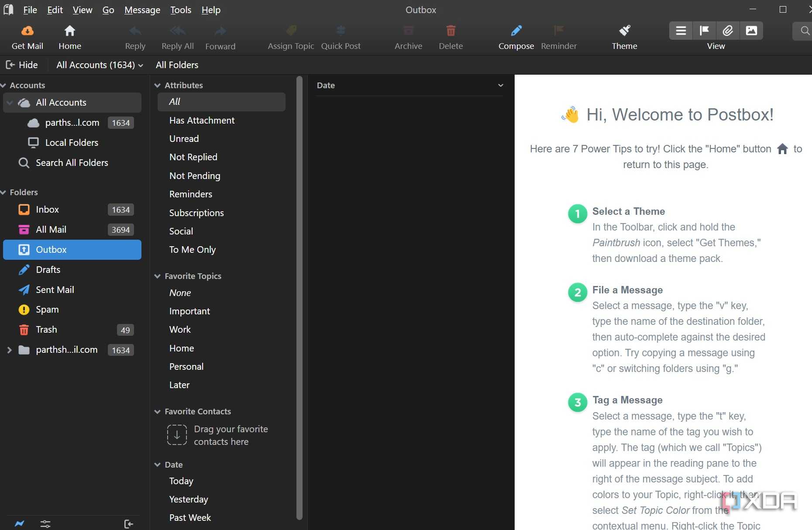The image size is (812, 530).
Task: Click Search All Folders
Action: point(72,163)
